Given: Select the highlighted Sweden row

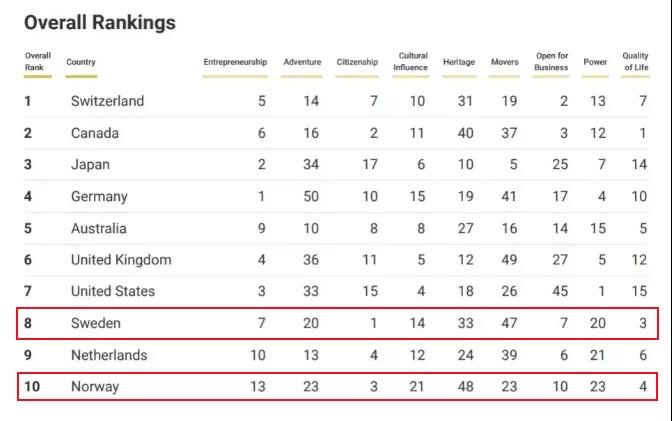Looking at the screenshot, I should click(95, 324).
